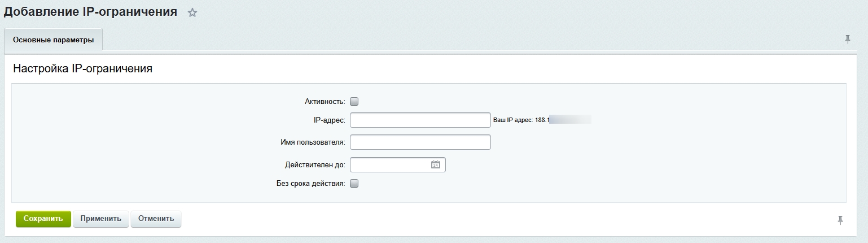Cancel with the Отменить button
The height and width of the screenshot is (243, 868).
click(156, 219)
